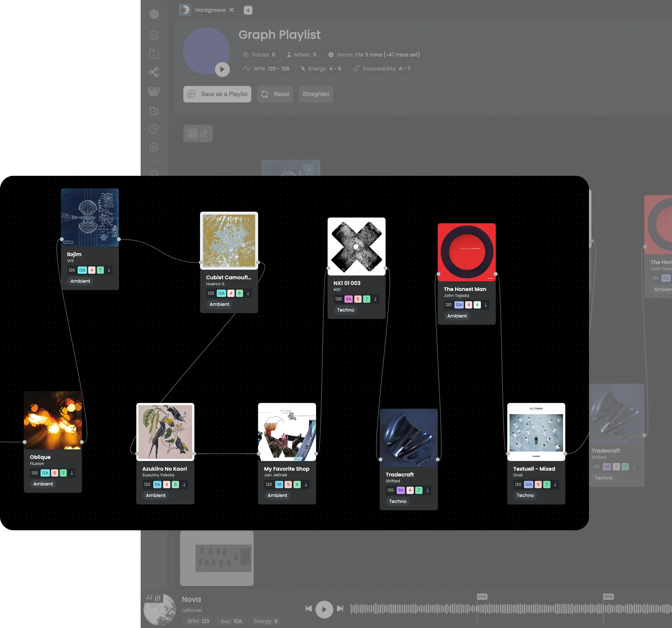Image resolution: width=672 pixels, height=628 pixels.
Task: Expand arrow on Textuell - Mixed card
Action: [555, 484]
